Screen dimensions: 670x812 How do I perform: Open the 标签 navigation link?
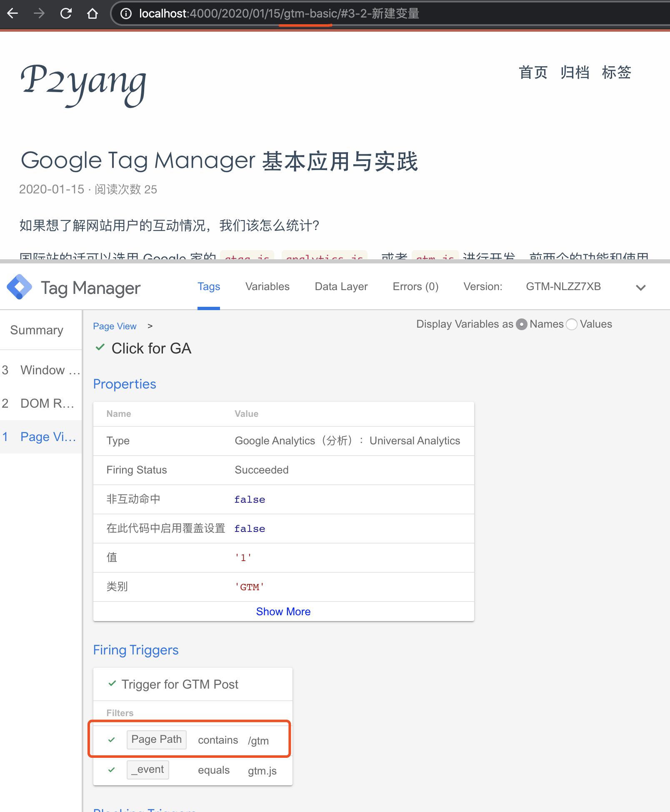(x=616, y=73)
